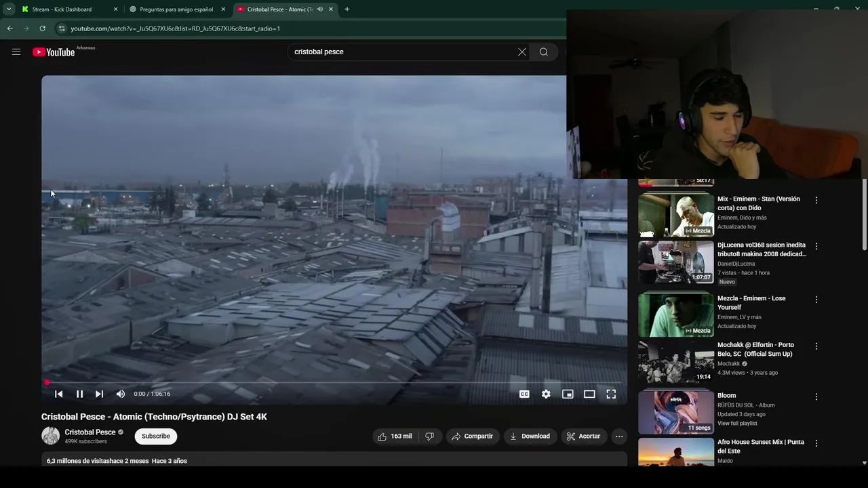Open Acortar clip tool

point(583,436)
